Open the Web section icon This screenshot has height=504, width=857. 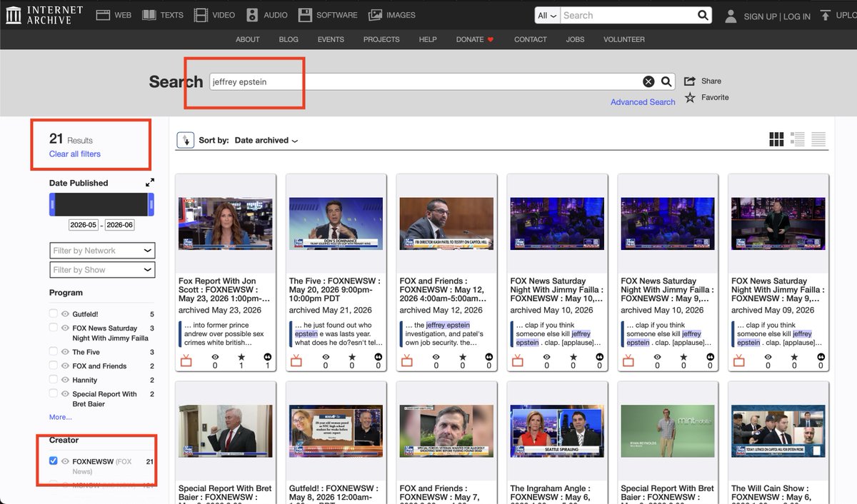(103, 15)
